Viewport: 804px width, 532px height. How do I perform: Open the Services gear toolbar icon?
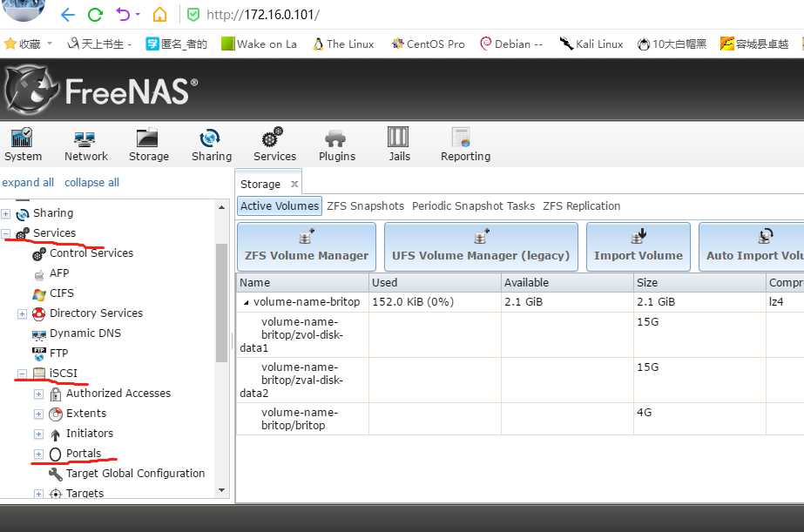[274, 145]
